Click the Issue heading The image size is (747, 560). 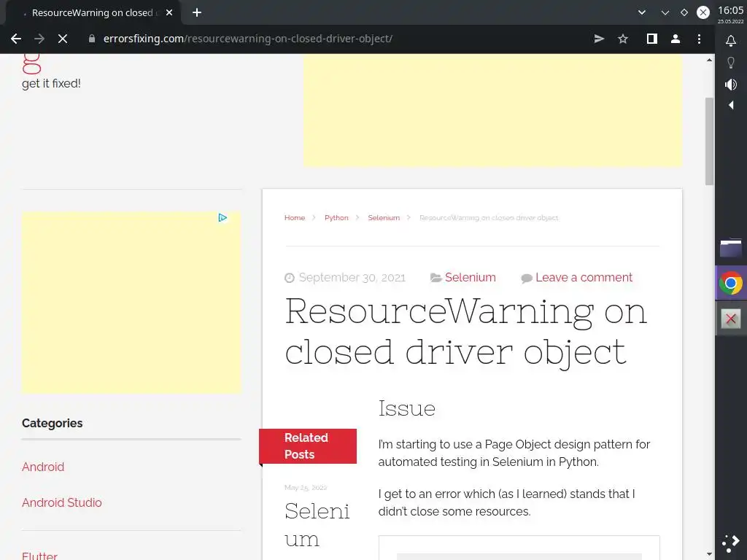407,408
